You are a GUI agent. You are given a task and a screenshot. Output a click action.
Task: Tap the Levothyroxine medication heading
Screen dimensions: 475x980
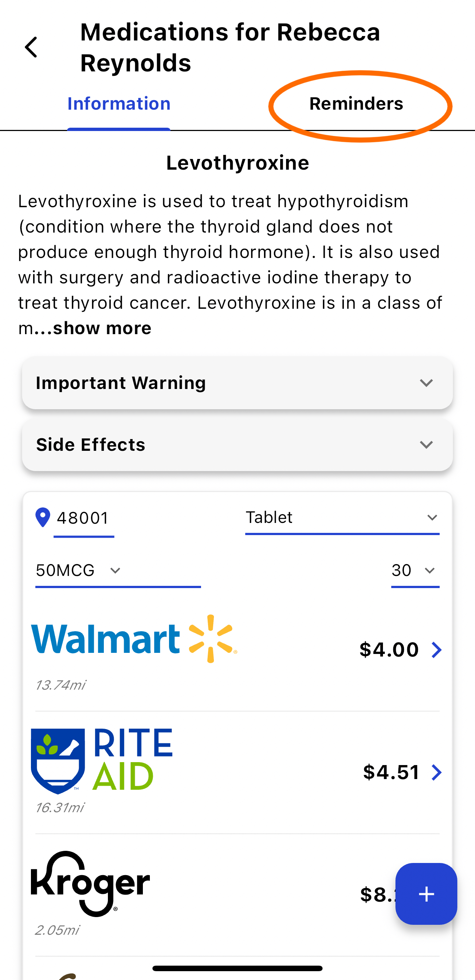click(237, 163)
